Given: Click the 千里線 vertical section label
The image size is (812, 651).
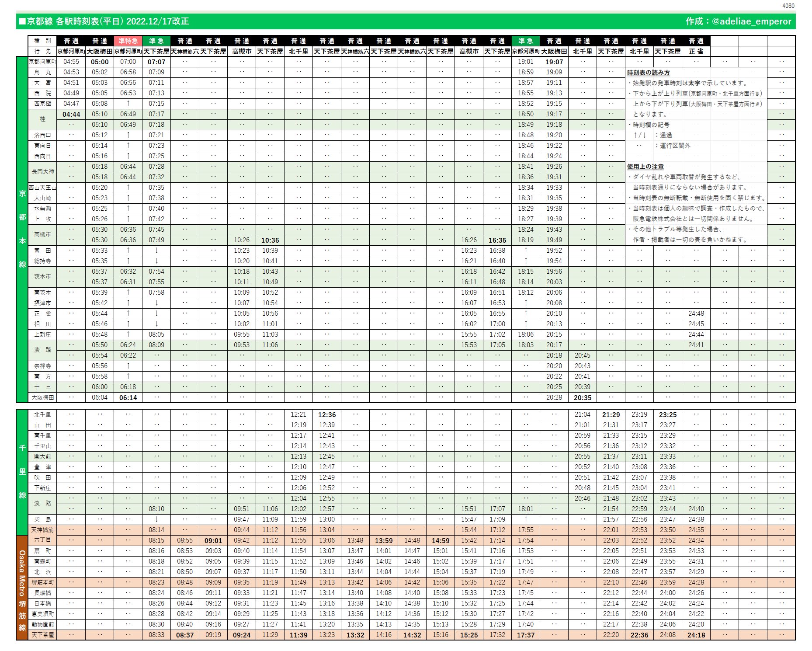Looking at the screenshot, I should click(22, 471).
